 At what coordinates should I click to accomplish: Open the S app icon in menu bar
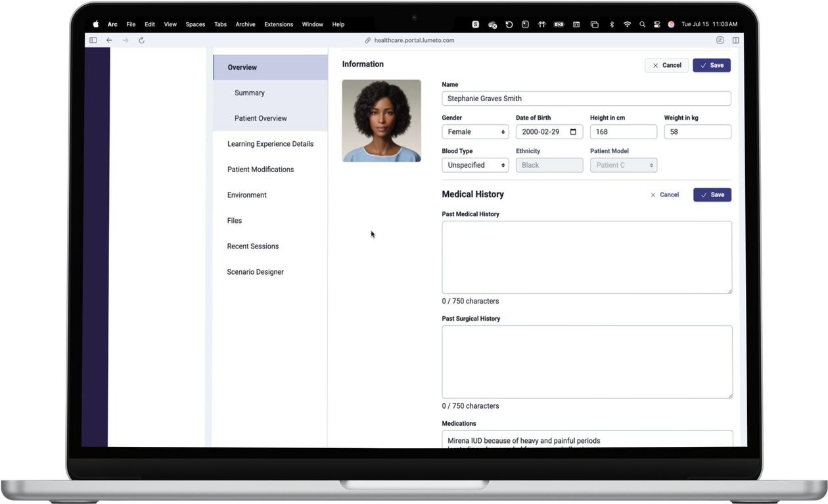476,24
